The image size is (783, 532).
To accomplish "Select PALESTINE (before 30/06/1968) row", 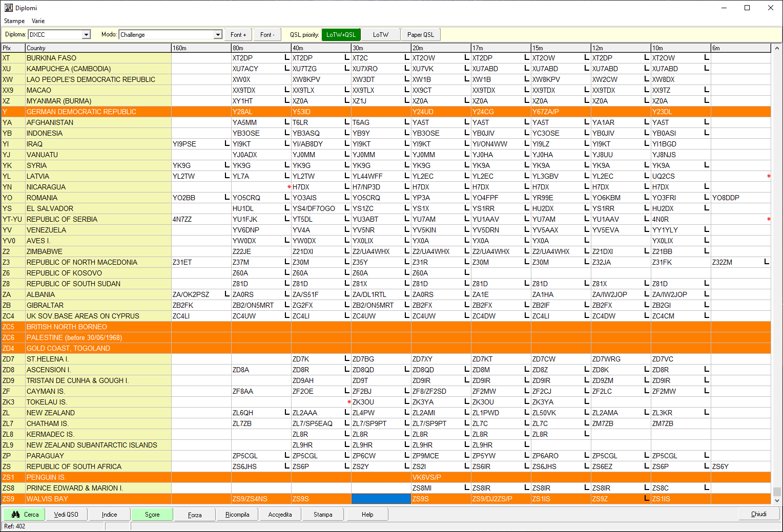I will point(386,337).
